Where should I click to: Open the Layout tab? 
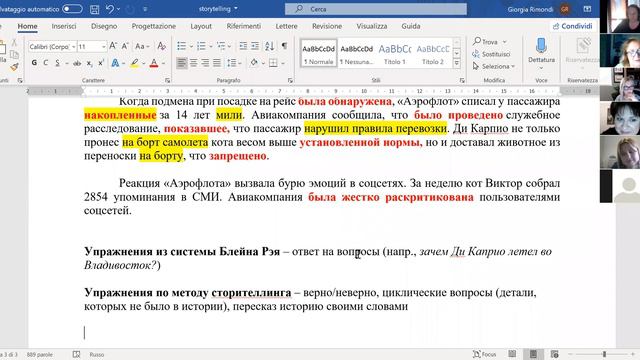[x=201, y=26]
